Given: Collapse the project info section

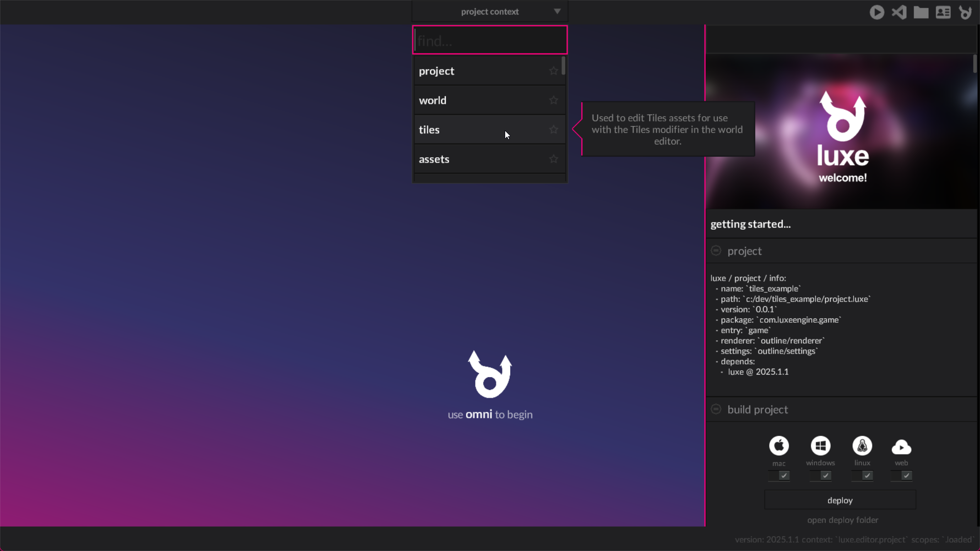Looking at the screenshot, I should point(716,251).
